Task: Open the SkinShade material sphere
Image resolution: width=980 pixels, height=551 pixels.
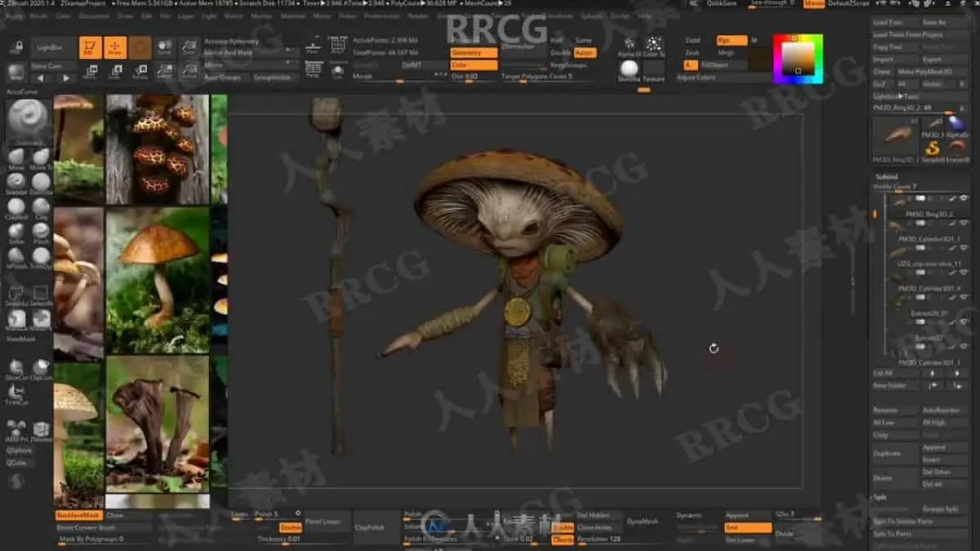Action: pyautogui.click(x=629, y=69)
